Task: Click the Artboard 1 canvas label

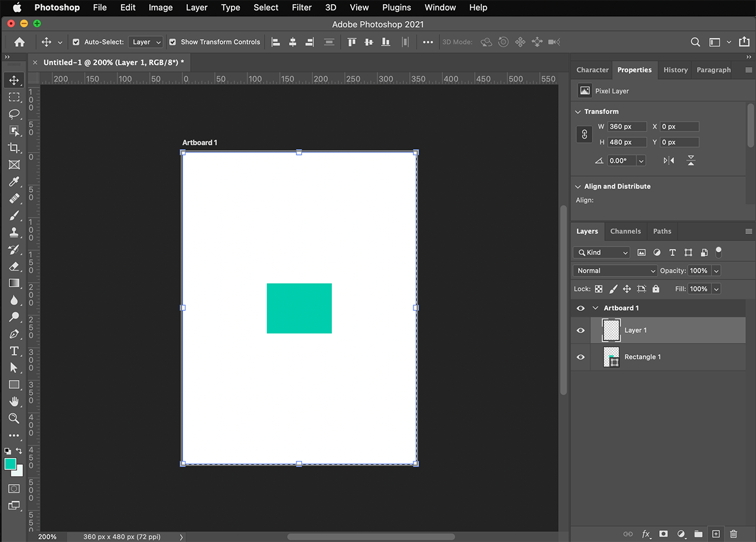Action: click(x=200, y=142)
